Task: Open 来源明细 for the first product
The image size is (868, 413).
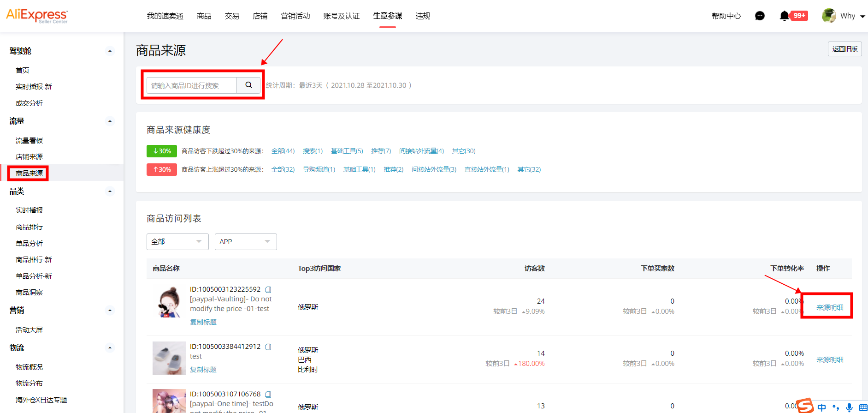Action: (829, 307)
